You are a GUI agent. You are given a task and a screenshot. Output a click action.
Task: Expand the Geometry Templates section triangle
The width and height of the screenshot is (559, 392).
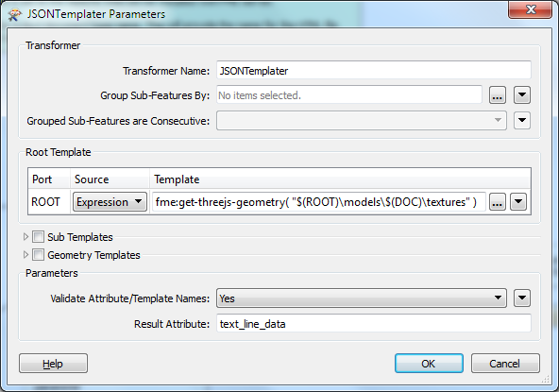pyautogui.click(x=25, y=255)
